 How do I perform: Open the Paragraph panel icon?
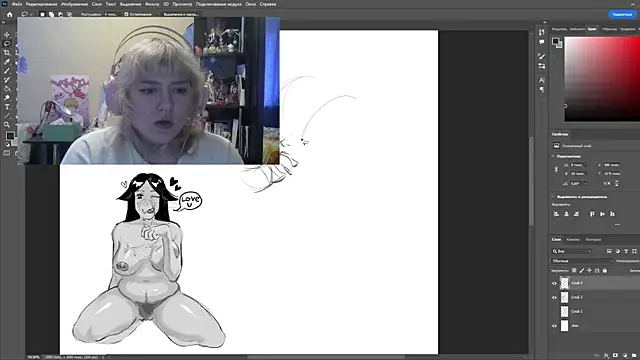(x=542, y=89)
